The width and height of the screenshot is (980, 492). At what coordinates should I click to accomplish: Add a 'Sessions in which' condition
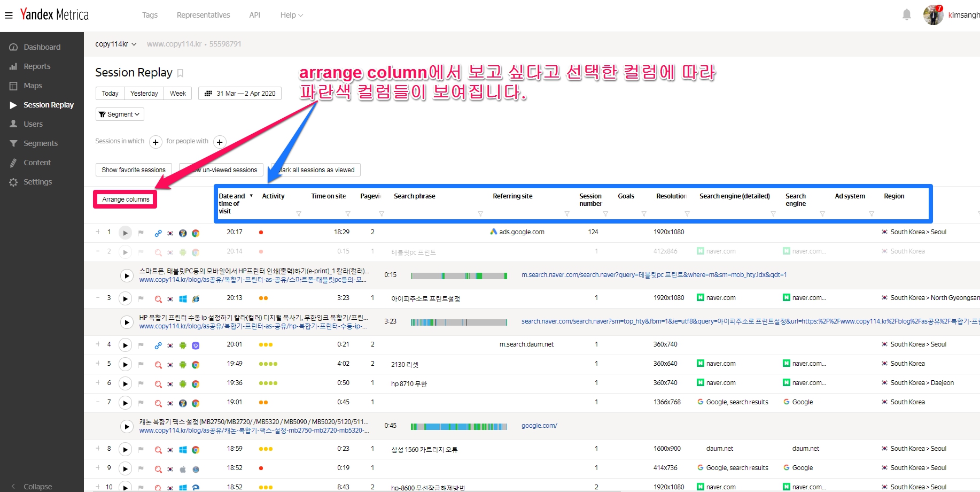tap(155, 142)
